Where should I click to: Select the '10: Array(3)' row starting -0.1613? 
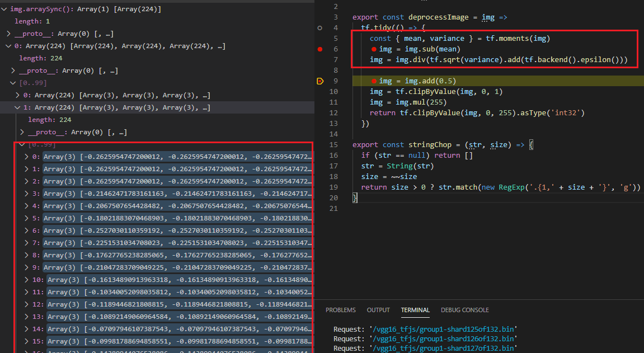157,280
